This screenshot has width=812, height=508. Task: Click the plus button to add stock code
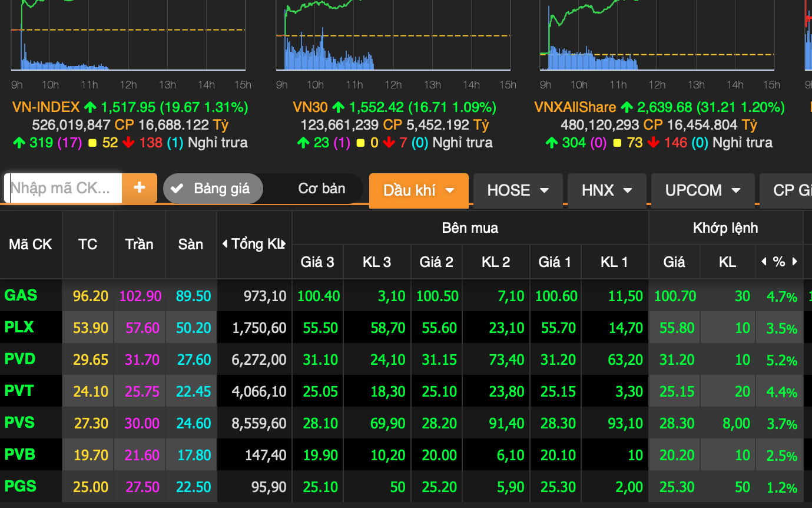[140, 188]
